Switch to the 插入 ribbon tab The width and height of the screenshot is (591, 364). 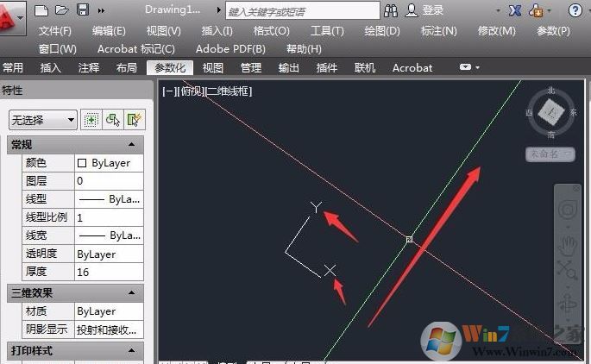pyautogui.click(x=51, y=68)
